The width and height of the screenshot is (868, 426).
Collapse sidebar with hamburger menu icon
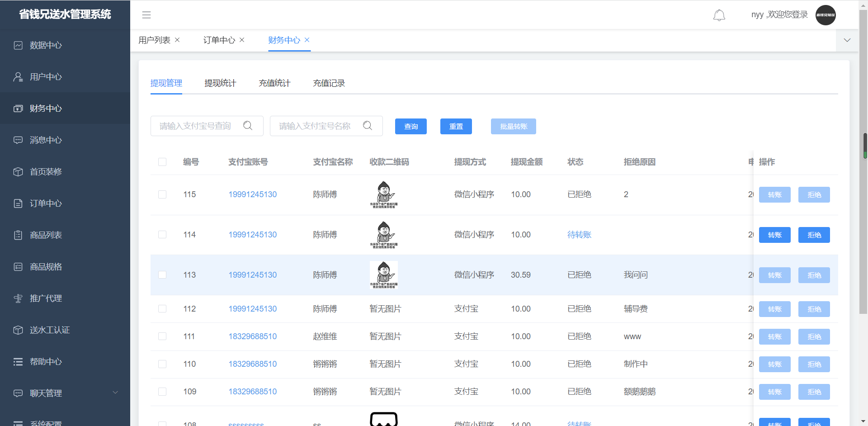point(146,15)
